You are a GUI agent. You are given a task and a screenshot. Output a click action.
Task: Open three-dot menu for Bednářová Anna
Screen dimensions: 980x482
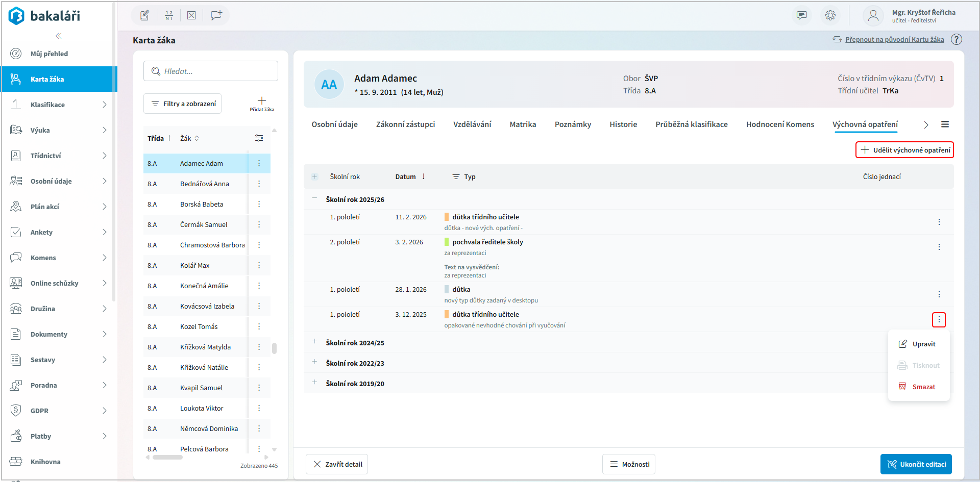(x=259, y=184)
